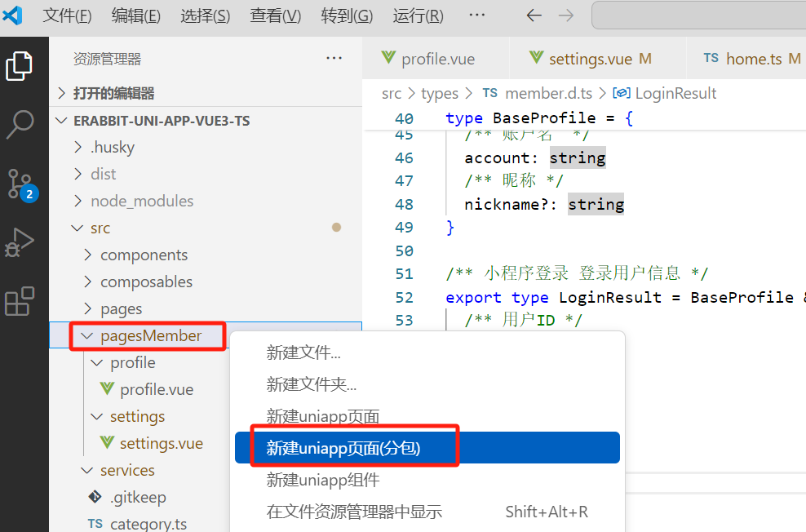
Task: Open profile.vue in the file tree
Action: pos(157,389)
